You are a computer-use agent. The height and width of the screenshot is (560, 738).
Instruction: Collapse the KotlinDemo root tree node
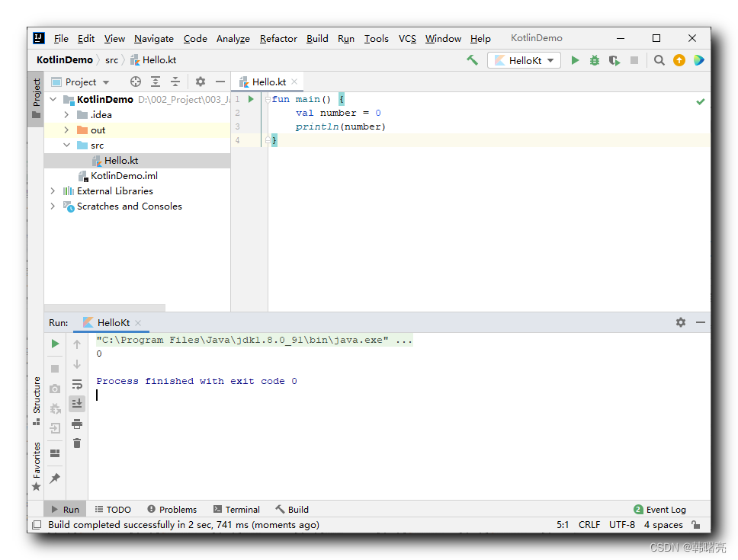[53, 99]
